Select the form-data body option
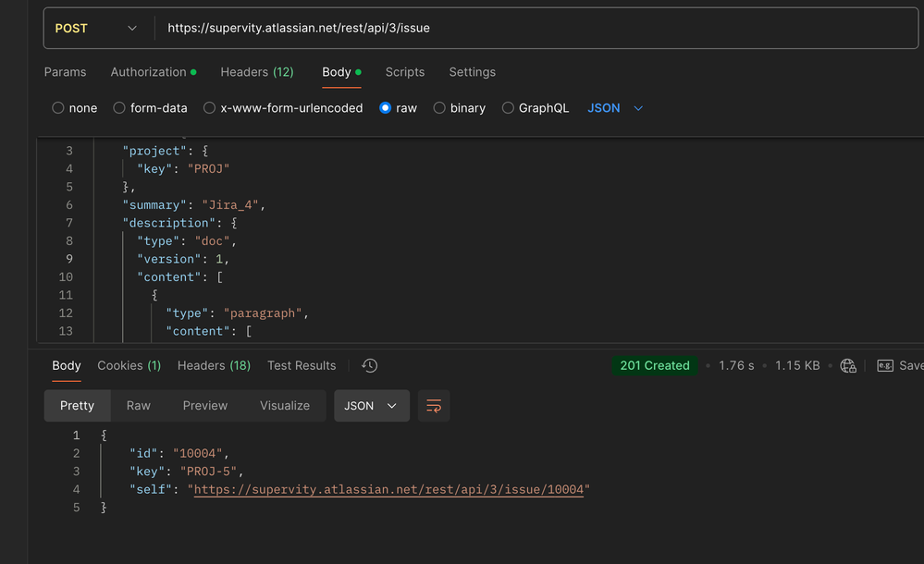924x564 pixels. tap(119, 108)
